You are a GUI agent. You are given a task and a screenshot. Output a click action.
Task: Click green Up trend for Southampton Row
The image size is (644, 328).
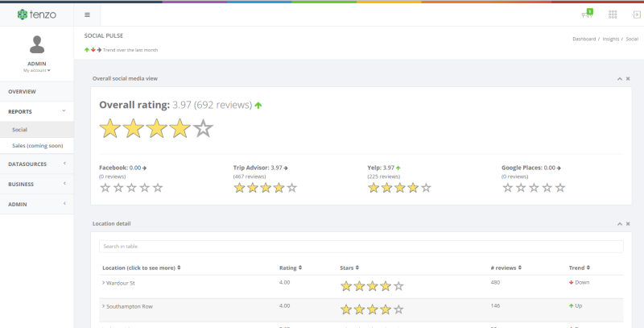(576, 305)
